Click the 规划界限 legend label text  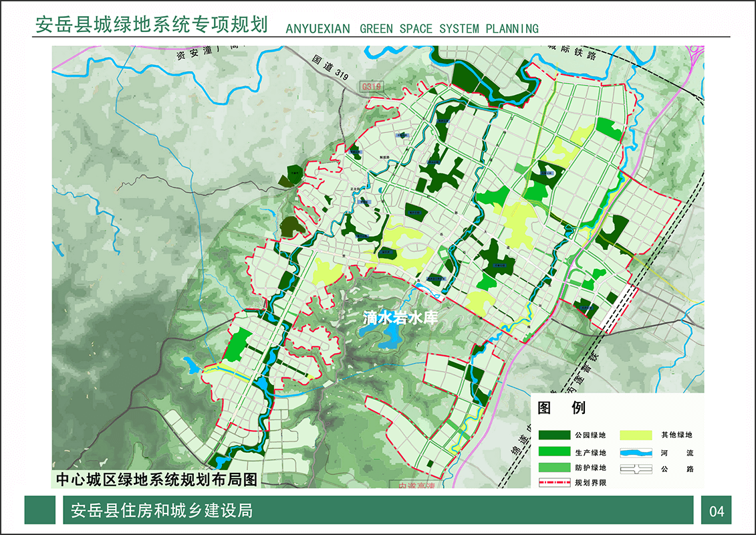coord(590,483)
